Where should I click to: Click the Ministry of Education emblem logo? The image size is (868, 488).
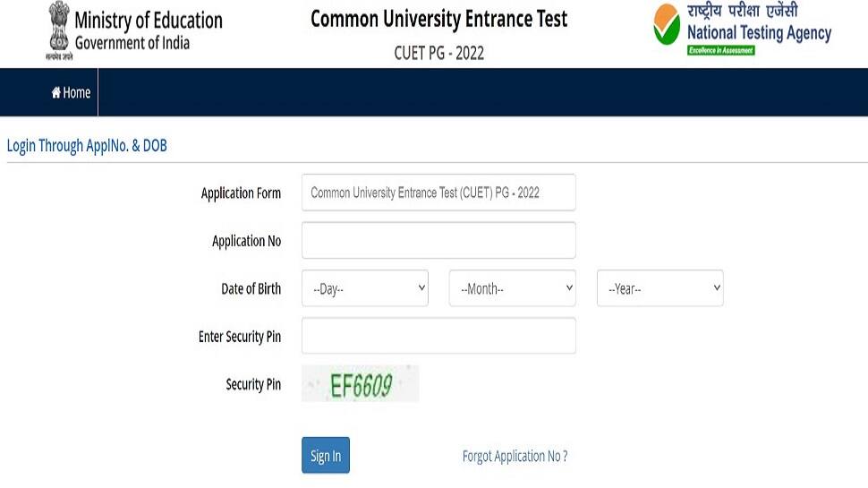(x=59, y=30)
